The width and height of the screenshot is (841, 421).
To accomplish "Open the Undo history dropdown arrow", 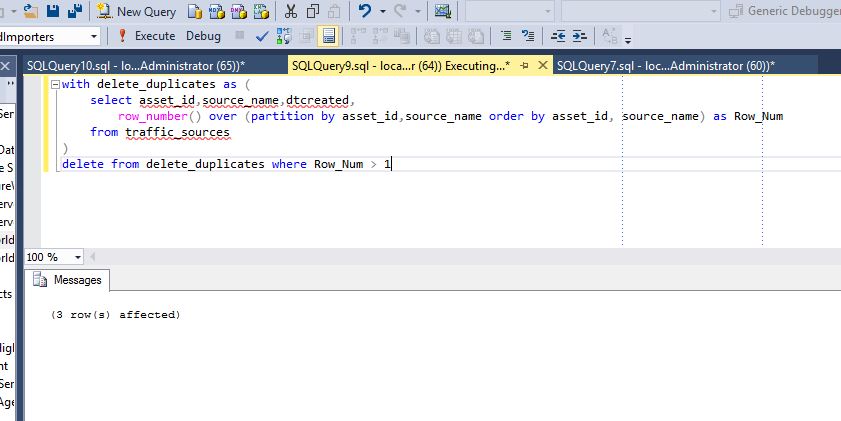I will point(383,11).
